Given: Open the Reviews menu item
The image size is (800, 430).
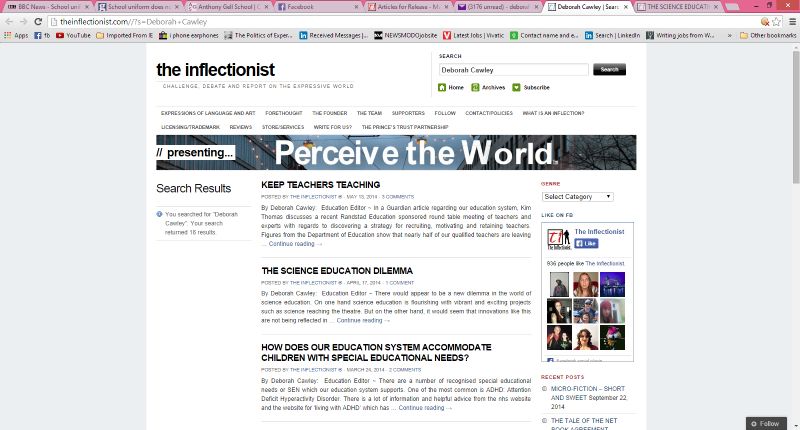Looking at the screenshot, I should point(241,127).
